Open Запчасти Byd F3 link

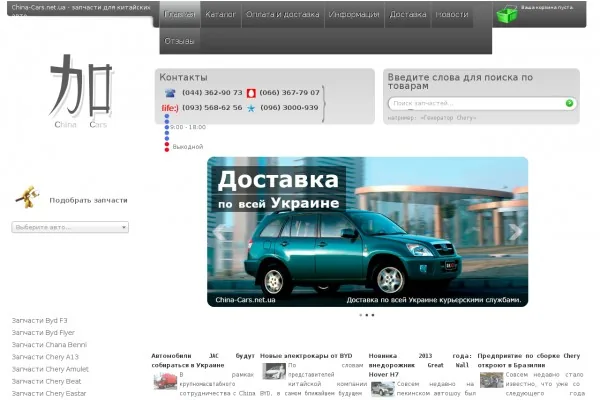pyautogui.click(x=39, y=320)
